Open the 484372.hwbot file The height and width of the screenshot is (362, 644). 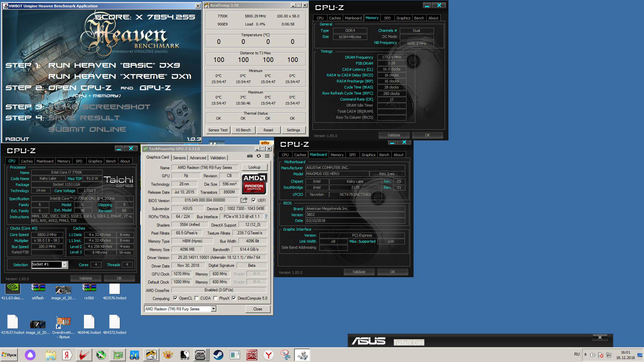pos(114,325)
